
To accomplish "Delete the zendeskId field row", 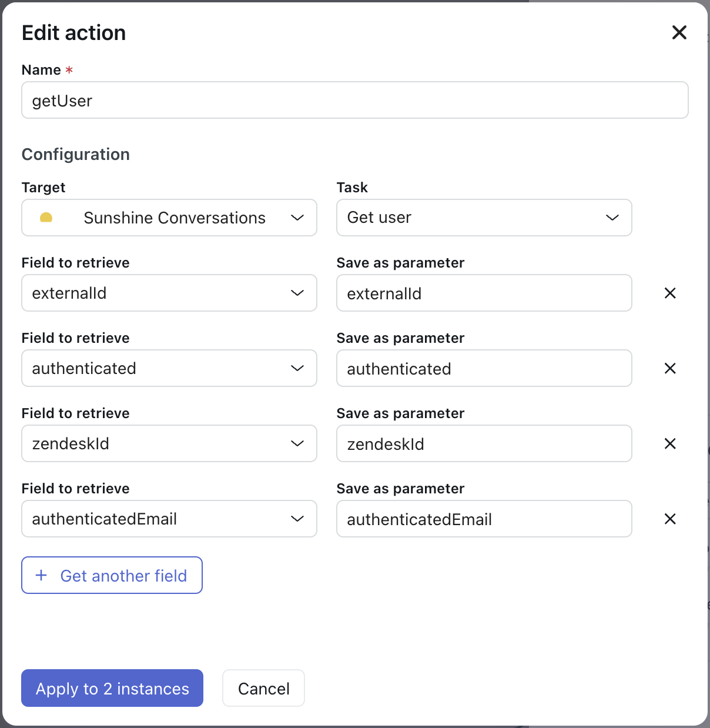I will tap(670, 443).
